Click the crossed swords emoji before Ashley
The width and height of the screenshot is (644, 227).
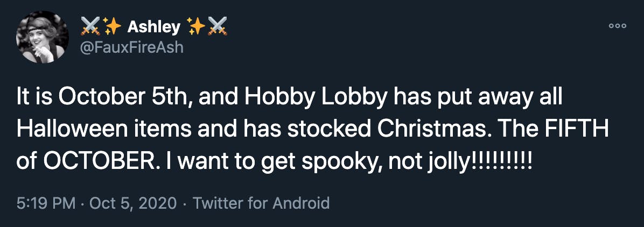pyautogui.click(x=90, y=27)
